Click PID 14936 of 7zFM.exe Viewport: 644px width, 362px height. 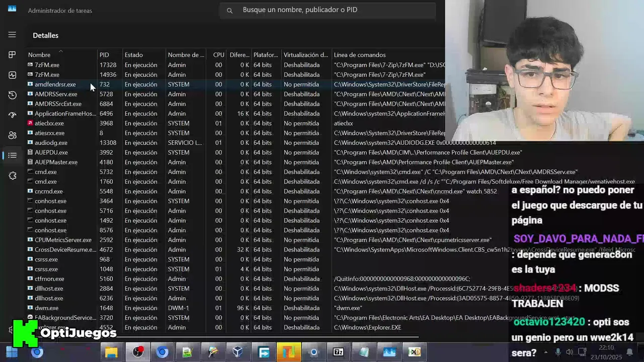click(108, 74)
